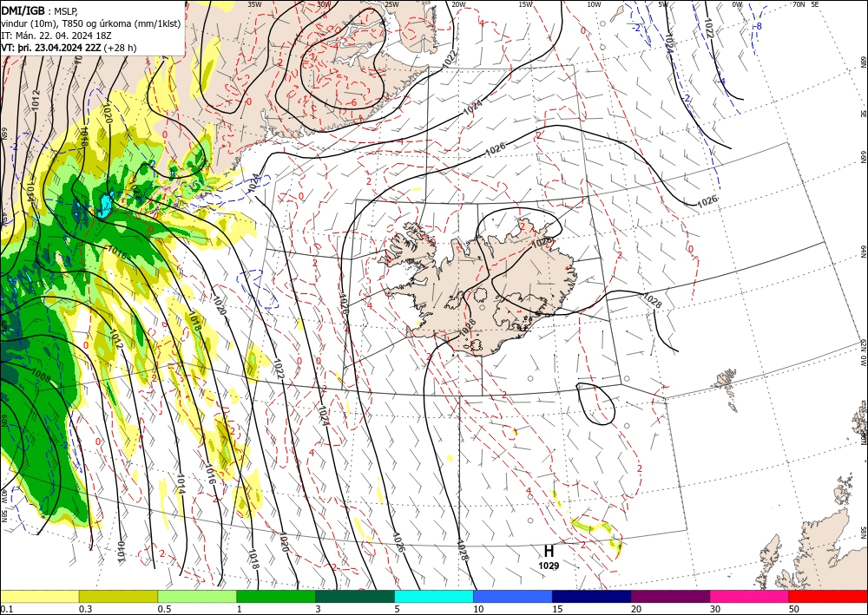Click the yellow 0.1 mm legend swatch

click(39, 596)
